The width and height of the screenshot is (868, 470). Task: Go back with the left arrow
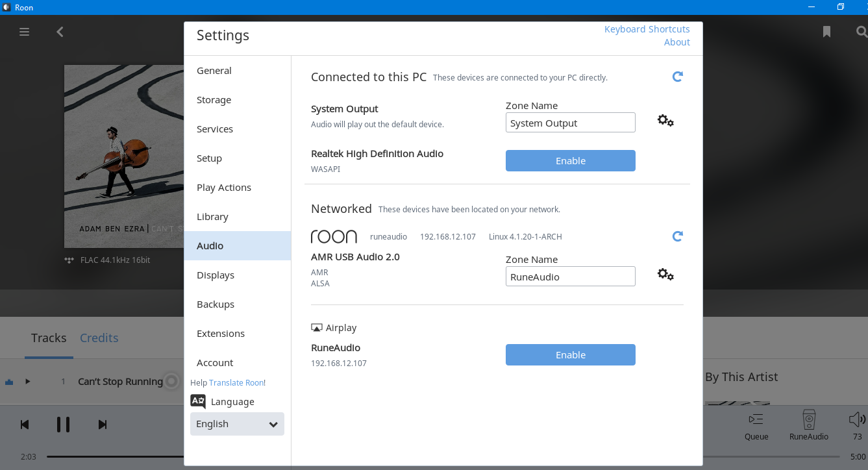[x=60, y=31]
